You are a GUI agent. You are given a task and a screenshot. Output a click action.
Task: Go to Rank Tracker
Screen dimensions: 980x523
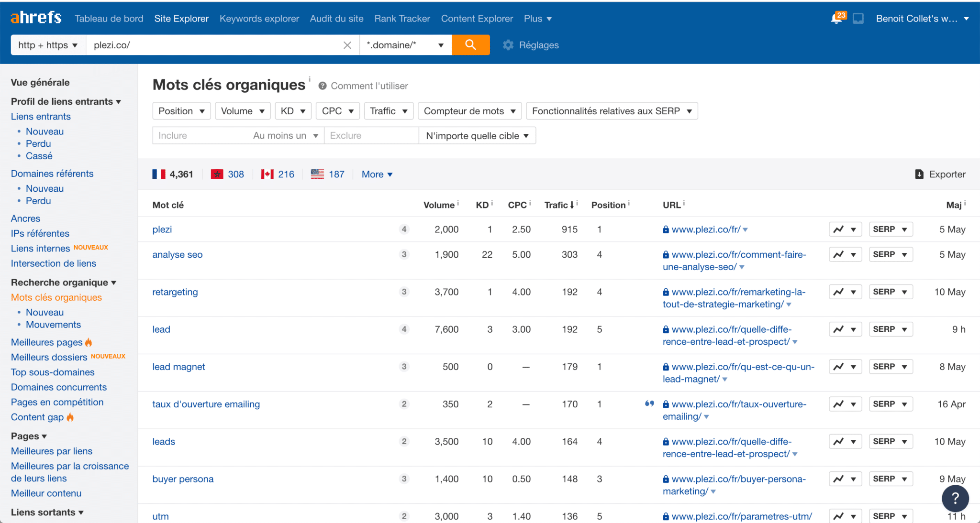pyautogui.click(x=402, y=19)
